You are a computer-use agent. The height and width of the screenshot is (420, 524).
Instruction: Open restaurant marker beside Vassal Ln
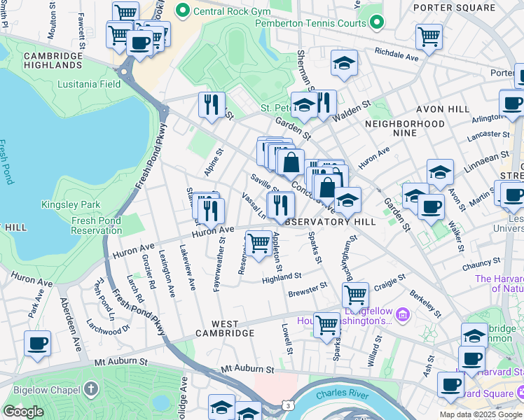click(x=281, y=207)
